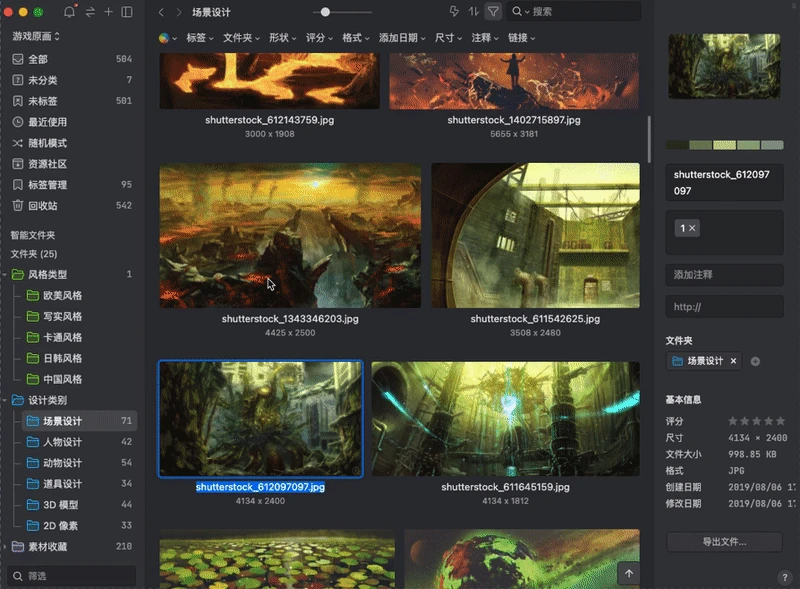Click the 筛选 folder filter field
This screenshot has height=589, width=800.
[71, 576]
